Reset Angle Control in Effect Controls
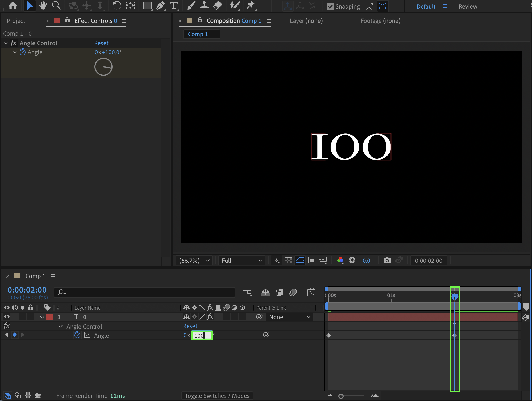The width and height of the screenshot is (532, 401). pos(101,43)
